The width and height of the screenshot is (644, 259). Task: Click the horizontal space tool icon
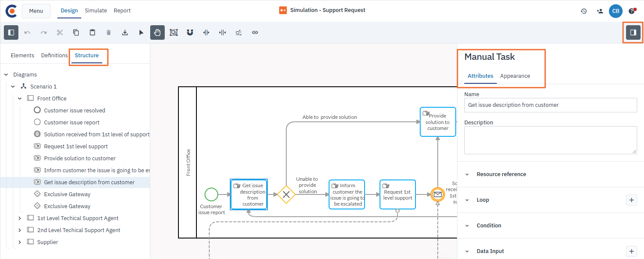[206, 32]
